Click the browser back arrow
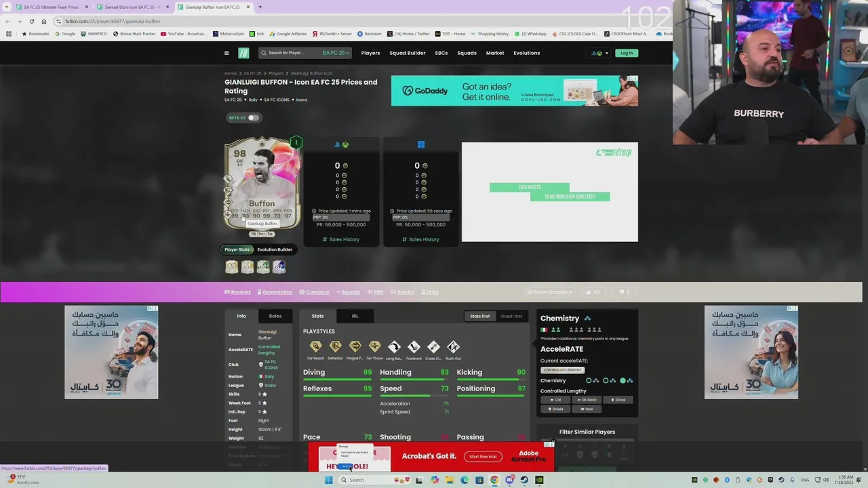The image size is (868, 488). (x=7, y=21)
